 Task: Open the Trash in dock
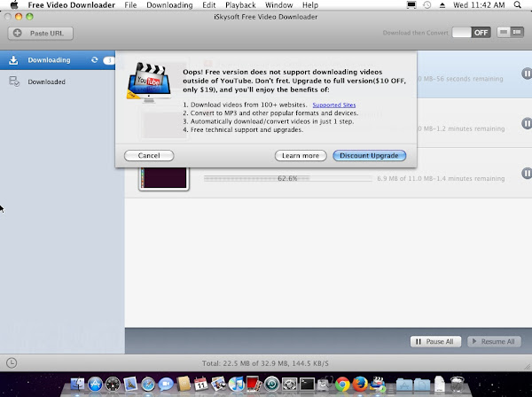pyautogui.click(x=458, y=384)
